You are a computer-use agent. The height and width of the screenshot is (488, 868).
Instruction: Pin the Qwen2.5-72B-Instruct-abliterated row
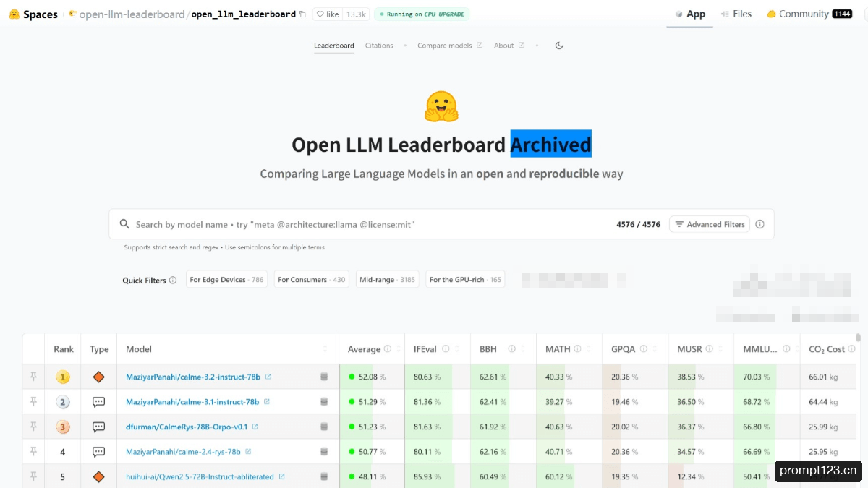click(33, 476)
